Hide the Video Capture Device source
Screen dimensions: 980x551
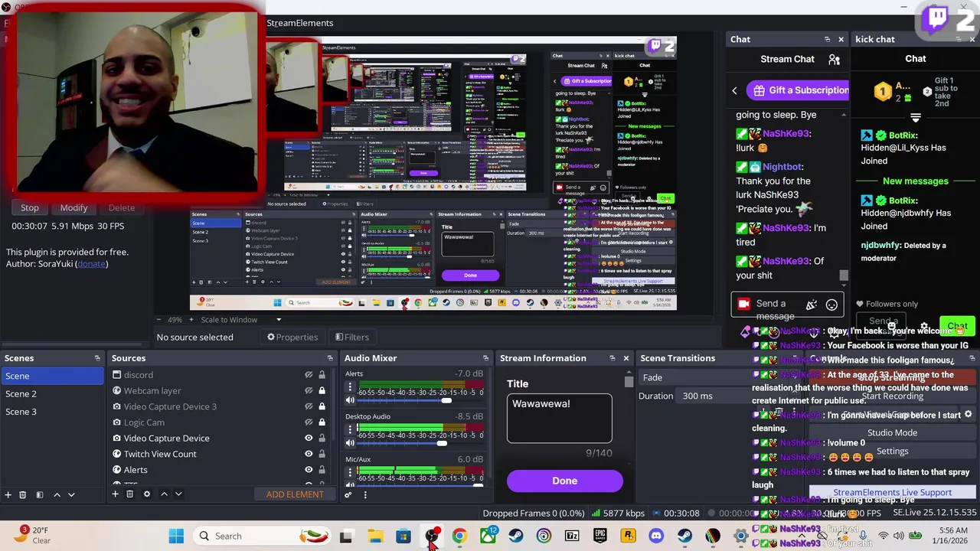309,438
